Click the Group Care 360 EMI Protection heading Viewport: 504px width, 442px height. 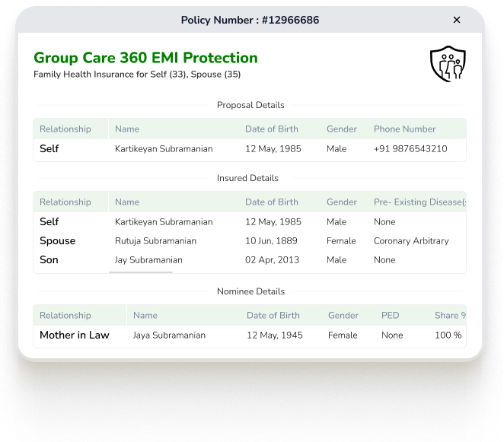point(145,58)
